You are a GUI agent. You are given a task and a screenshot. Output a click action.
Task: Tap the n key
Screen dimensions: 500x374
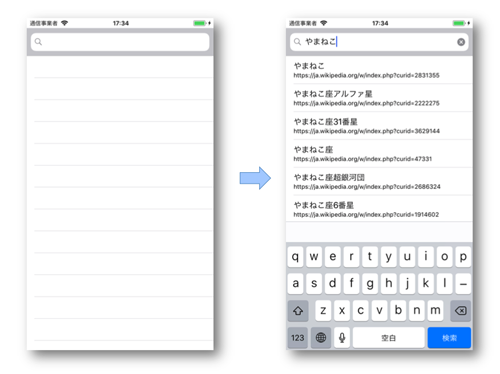click(417, 311)
